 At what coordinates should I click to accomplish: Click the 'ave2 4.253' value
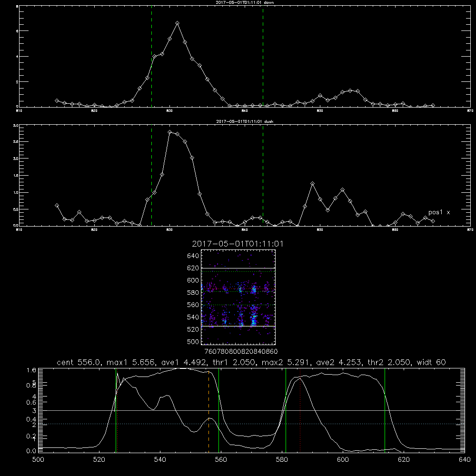click(x=340, y=362)
